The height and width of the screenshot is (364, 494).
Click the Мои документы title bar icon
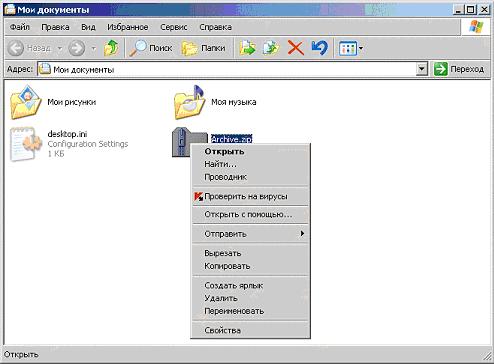click(10, 9)
